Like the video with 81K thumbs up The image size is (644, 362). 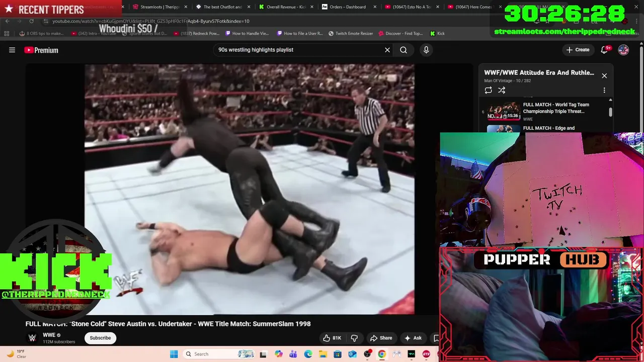pos(332,338)
